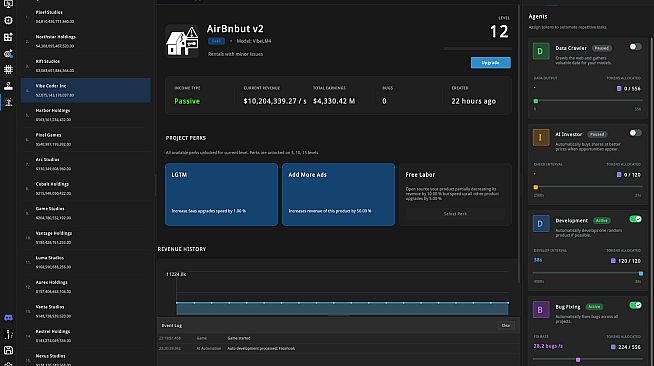Select Pixel Games in the list
Image resolution: width=654 pixels, height=366 pixels.
(86, 139)
